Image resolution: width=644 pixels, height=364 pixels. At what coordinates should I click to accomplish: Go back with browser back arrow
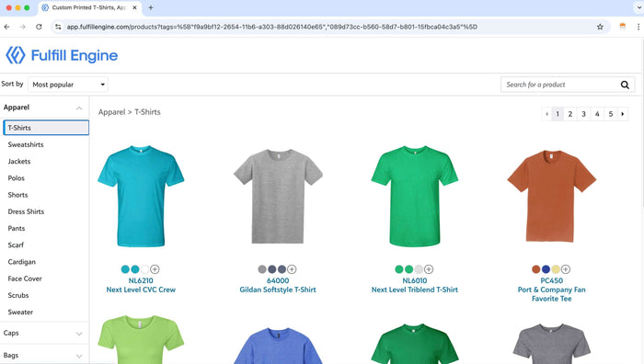click(x=7, y=27)
